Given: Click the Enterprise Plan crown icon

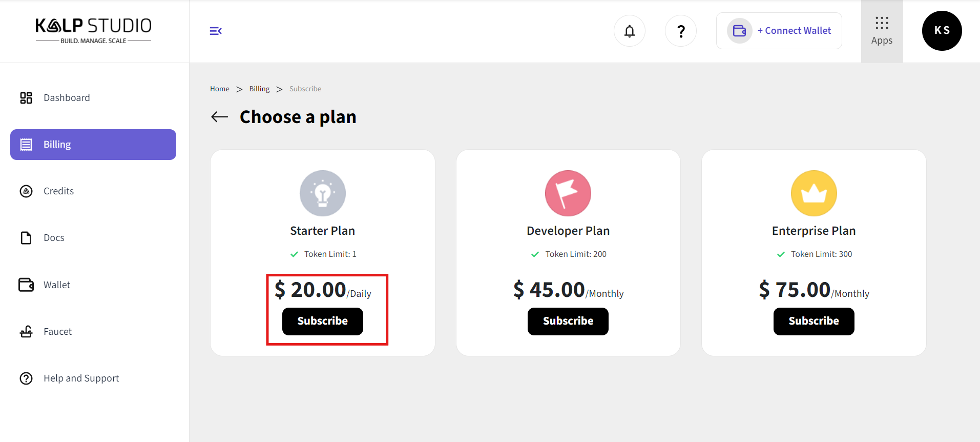Looking at the screenshot, I should point(814,193).
